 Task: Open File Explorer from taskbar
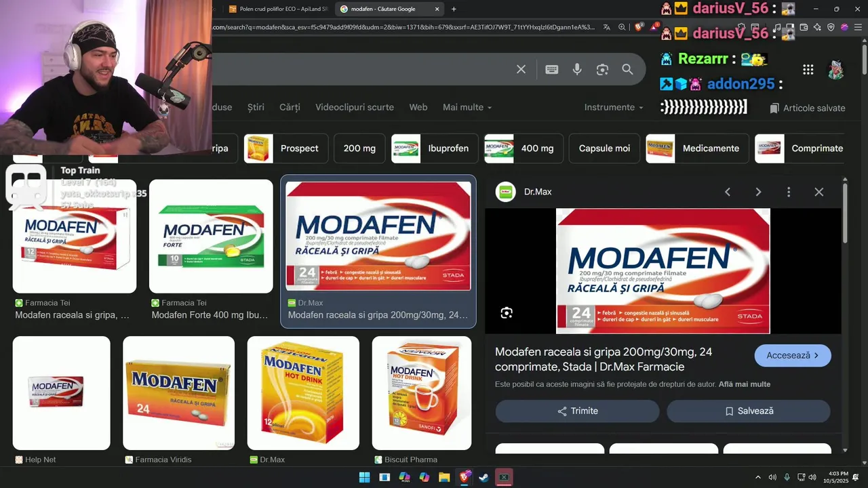click(x=444, y=477)
